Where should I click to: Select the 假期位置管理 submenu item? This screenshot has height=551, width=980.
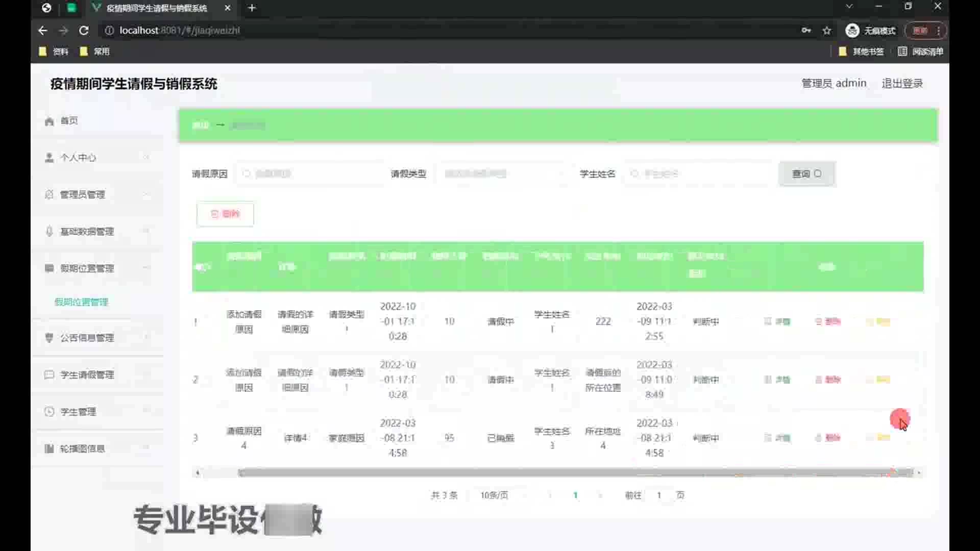(81, 302)
